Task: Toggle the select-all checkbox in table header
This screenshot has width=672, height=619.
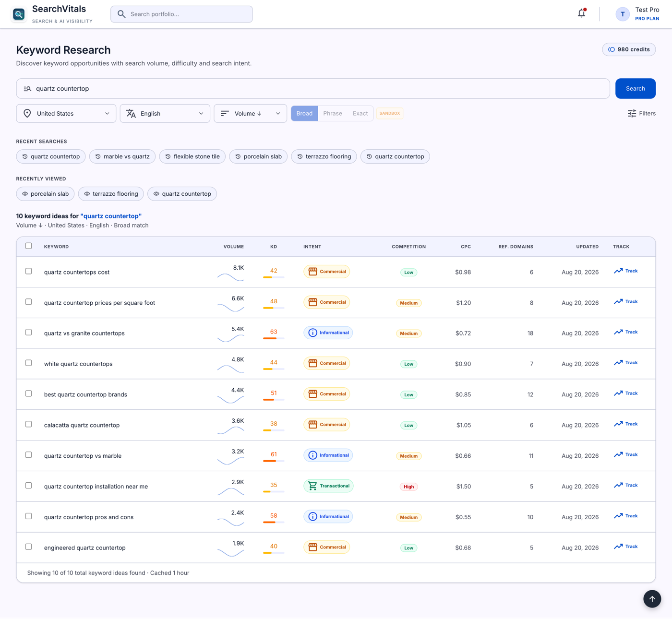Action: 29,246
